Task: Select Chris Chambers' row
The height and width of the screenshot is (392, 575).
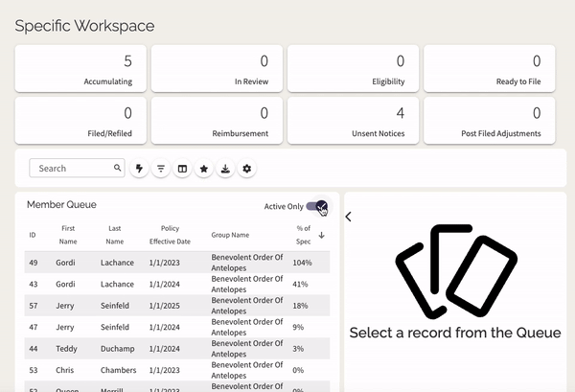Action: [177, 370]
